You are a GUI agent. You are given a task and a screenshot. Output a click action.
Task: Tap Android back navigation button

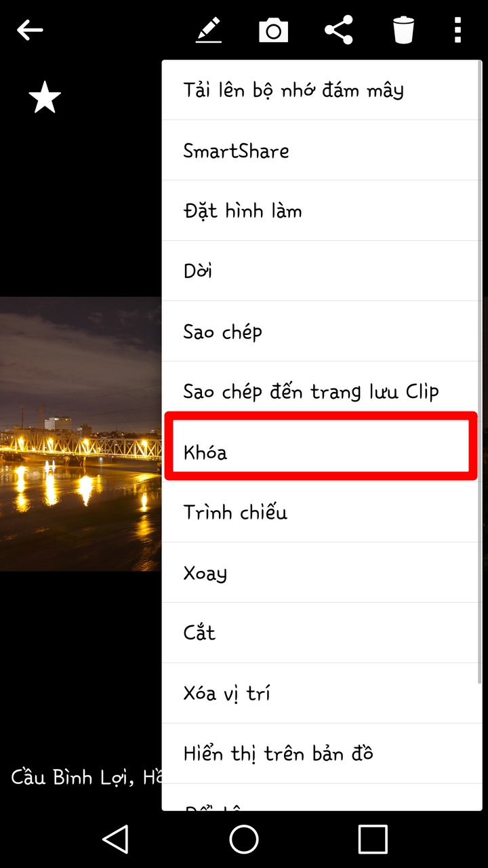pos(116,839)
